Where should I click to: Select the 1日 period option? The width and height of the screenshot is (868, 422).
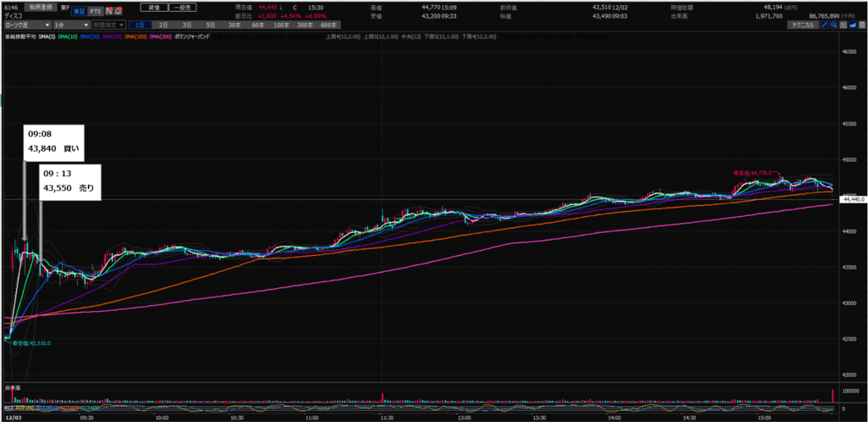[141, 25]
